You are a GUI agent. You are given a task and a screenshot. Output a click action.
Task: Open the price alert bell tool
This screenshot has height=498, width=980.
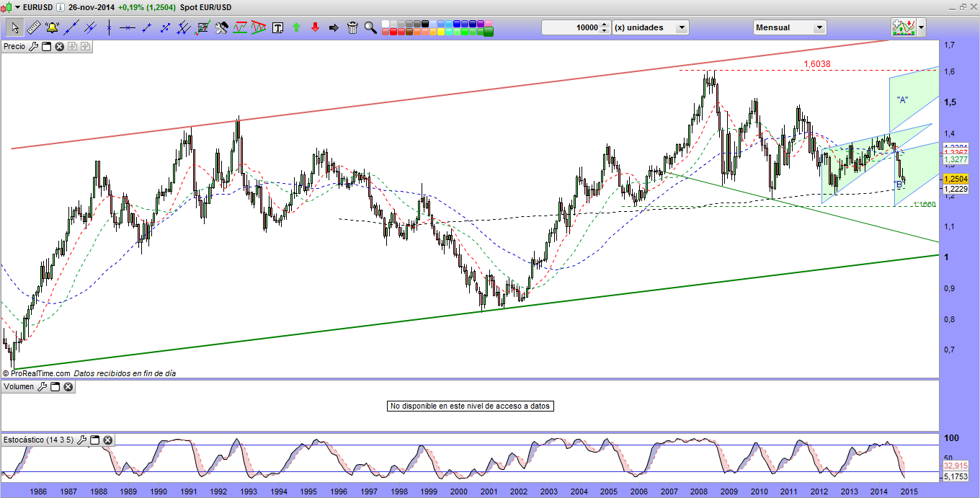click(x=52, y=28)
